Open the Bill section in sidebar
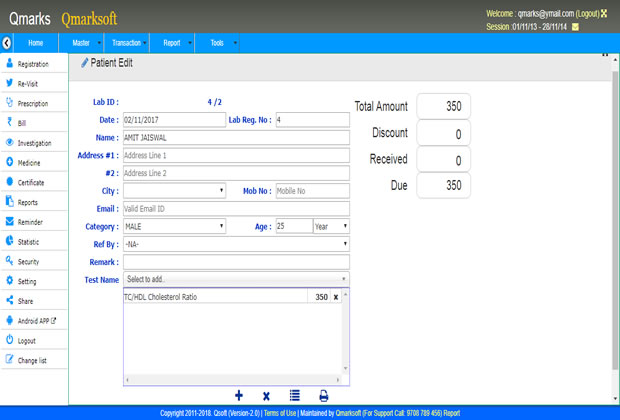The height and width of the screenshot is (420, 620). coord(33,123)
